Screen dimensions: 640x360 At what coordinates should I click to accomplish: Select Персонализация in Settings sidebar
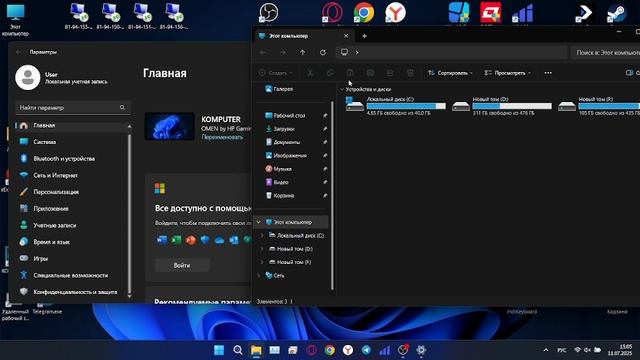pyautogui.click(x=72, y=192)
